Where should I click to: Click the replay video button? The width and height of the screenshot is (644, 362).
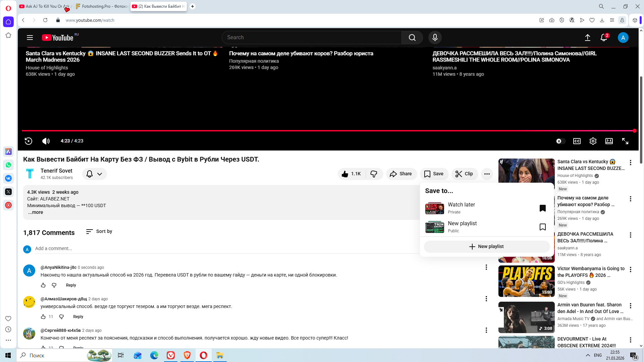point(29,141)
